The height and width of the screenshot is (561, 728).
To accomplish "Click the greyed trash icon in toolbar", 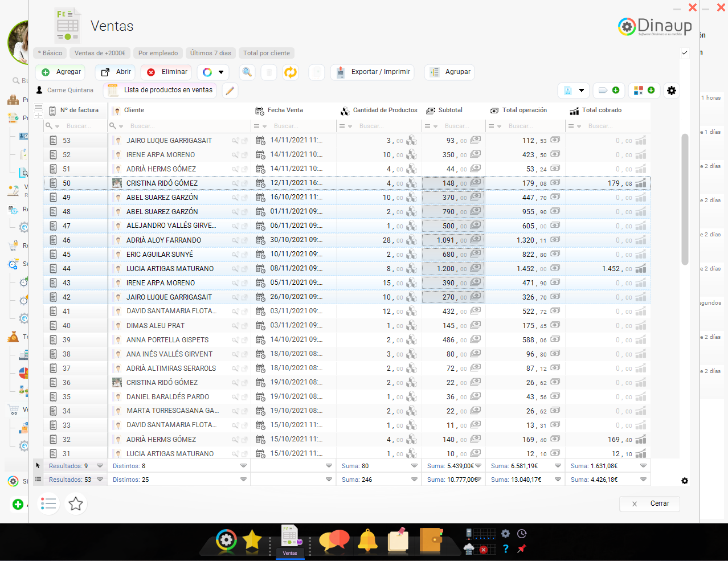I will click(269, 72).
